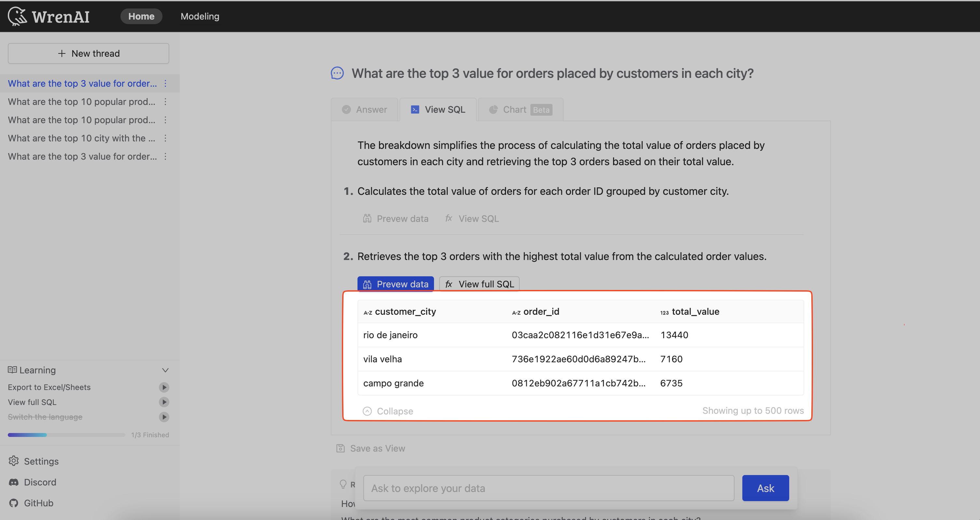
Task: Click the 6735 total value cell
Action: (x=729, y=383)
